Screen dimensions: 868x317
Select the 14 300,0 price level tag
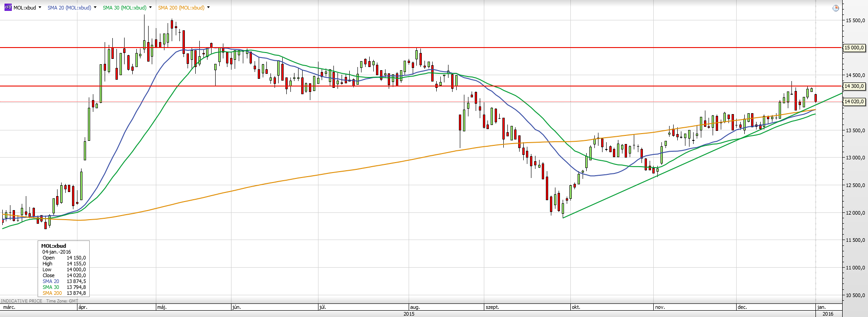854,86
